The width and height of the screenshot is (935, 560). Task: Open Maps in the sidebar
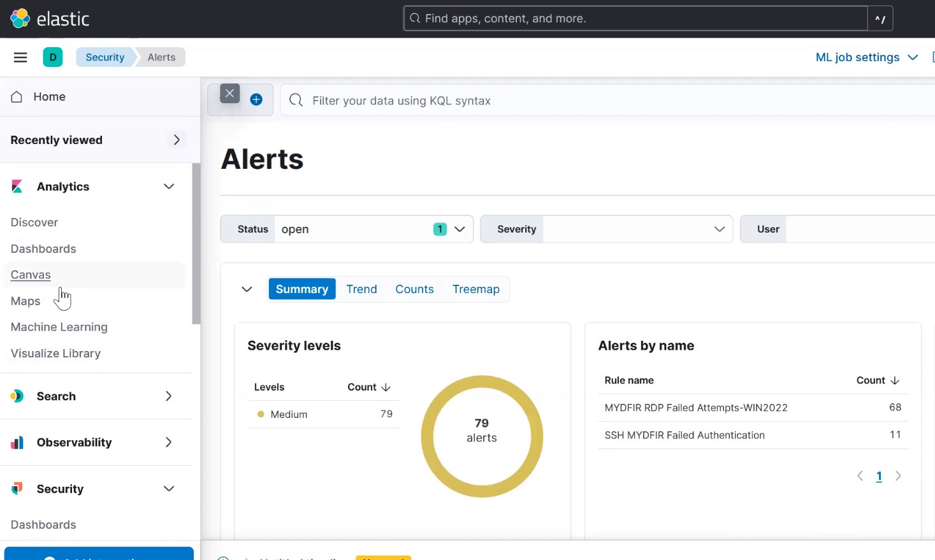click(x=25, y=301)
